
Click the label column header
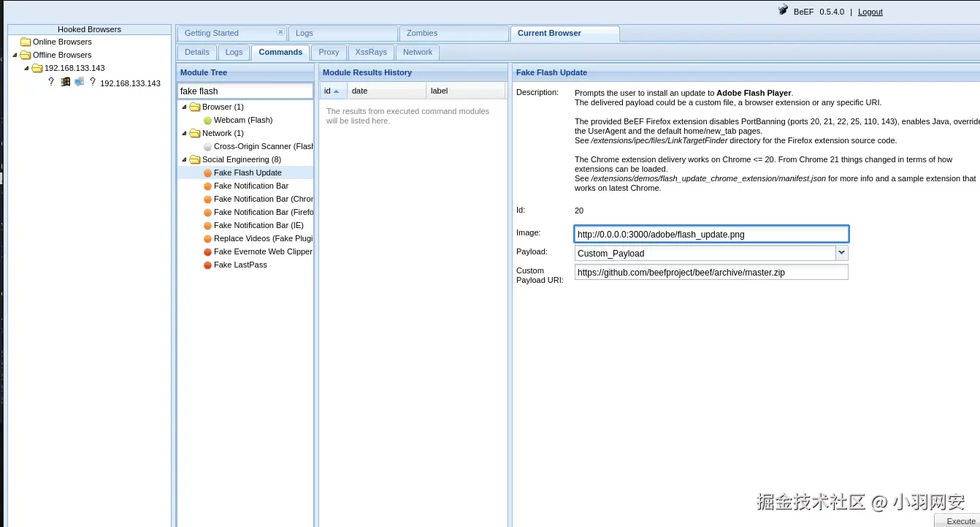click(465, 91)
